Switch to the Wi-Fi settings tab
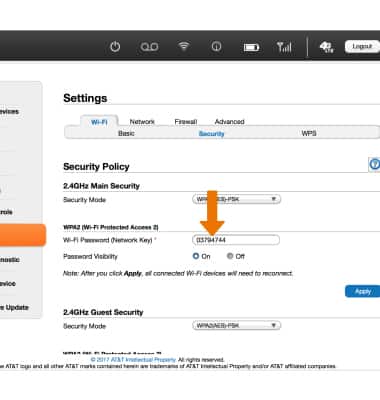Image resolution: width=380 pixels, height=400 pixels. [99, 122]
